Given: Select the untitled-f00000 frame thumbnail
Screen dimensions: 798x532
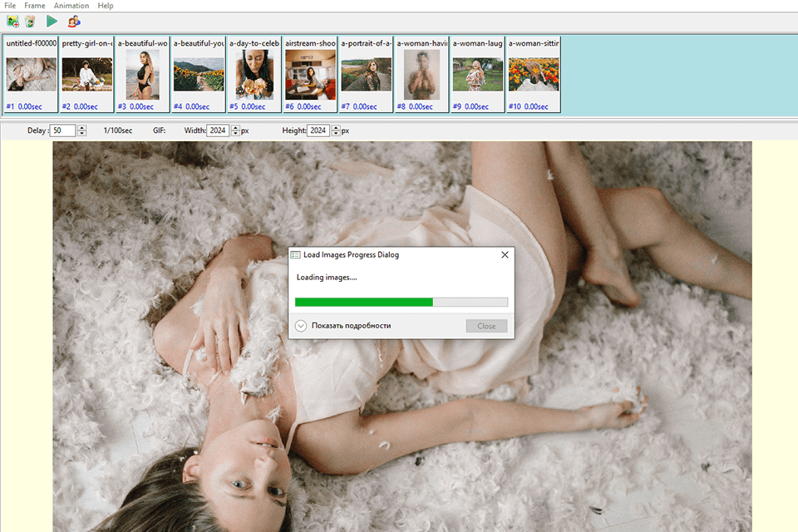Looking at the screenshot, I should point(31,75).
